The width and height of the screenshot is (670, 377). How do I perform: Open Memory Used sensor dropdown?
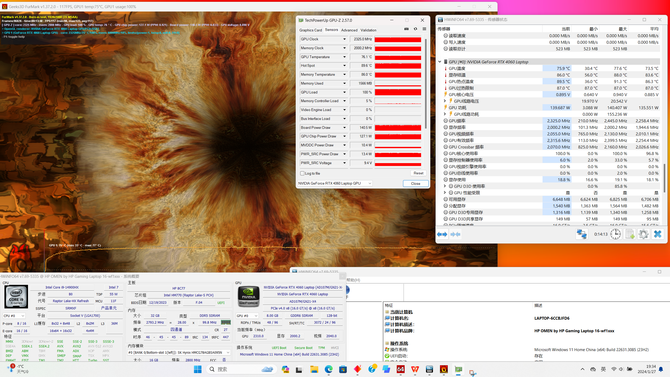pos(344,83)
